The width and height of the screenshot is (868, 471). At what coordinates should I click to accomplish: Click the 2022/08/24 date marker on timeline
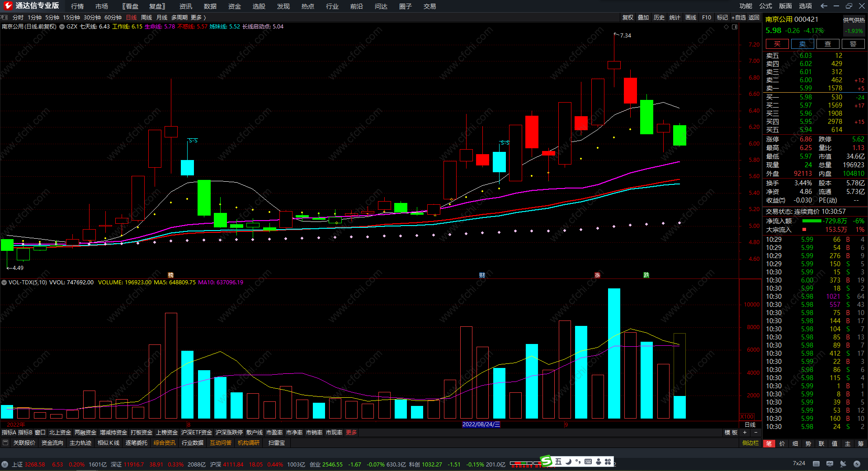[481, 424]
